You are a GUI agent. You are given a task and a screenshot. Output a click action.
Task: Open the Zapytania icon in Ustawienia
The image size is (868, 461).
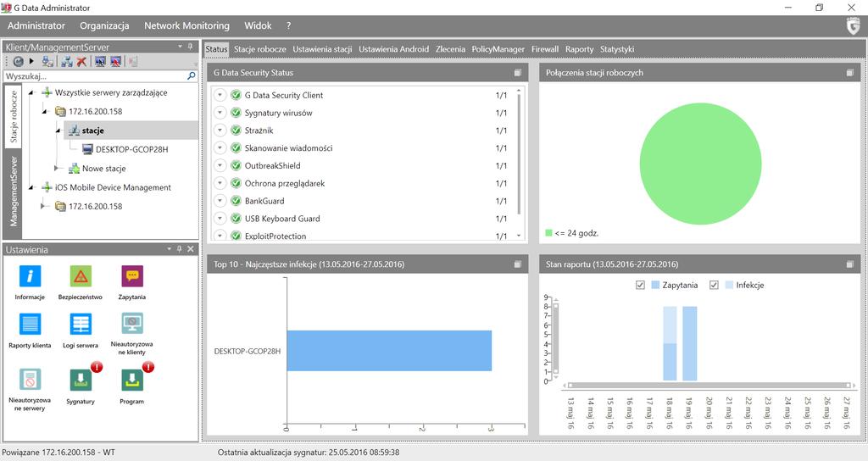pyautogui.click(x=131, y=276)
